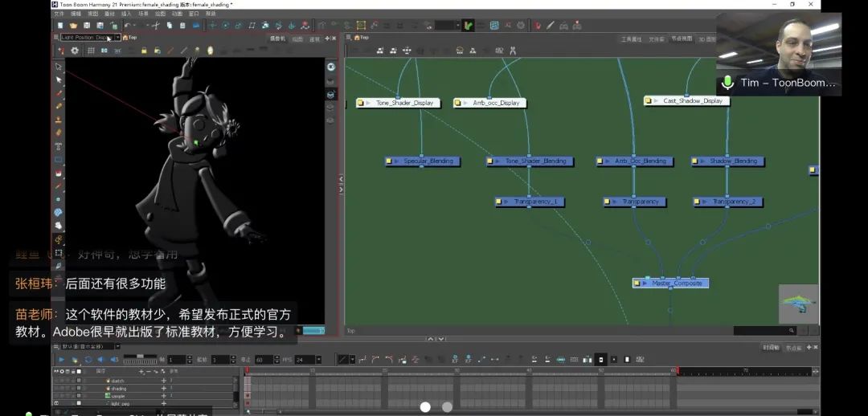The image size is (868, 416).
Task: Open the FPS 24 dropdown arrow
Action: click(x=318, y=360)
